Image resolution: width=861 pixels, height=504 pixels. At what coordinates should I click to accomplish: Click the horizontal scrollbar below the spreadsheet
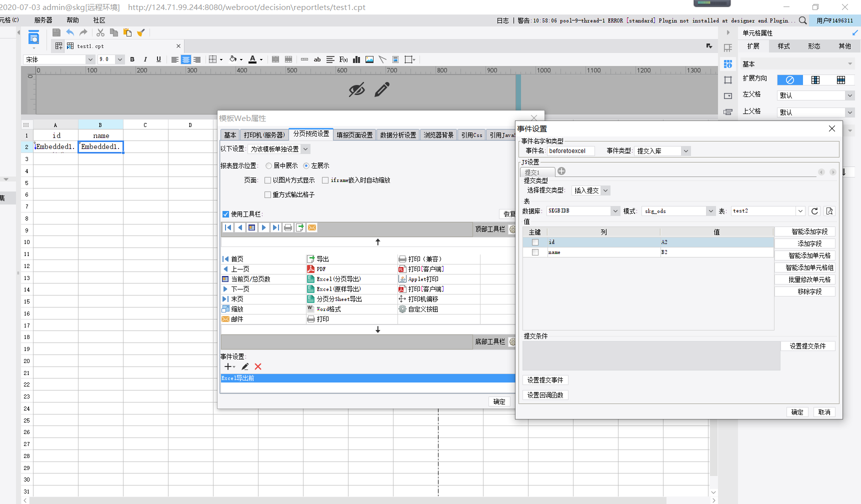348,500
